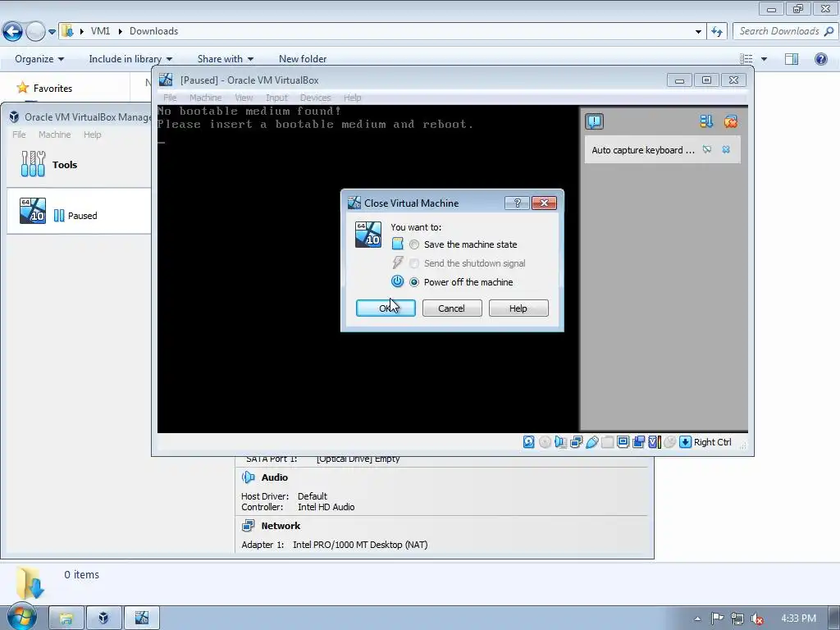Dismiss the Auto capture keyboard notification
The height and width of the screenshot is (630, 840).
(726, 150)
